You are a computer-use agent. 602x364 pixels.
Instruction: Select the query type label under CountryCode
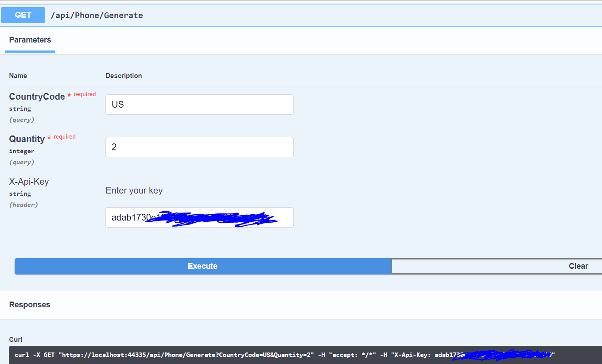click(x=21, y=119)
